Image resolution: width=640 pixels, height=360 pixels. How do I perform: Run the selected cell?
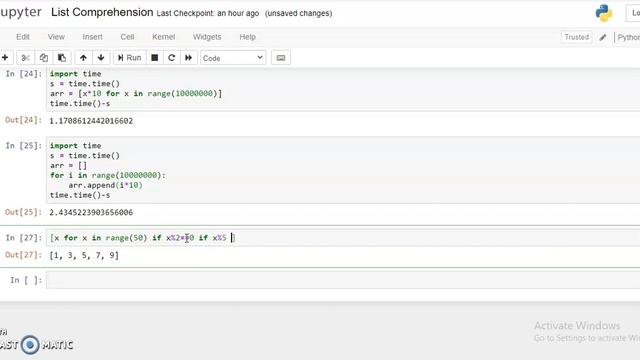click(x=129, y=58)
